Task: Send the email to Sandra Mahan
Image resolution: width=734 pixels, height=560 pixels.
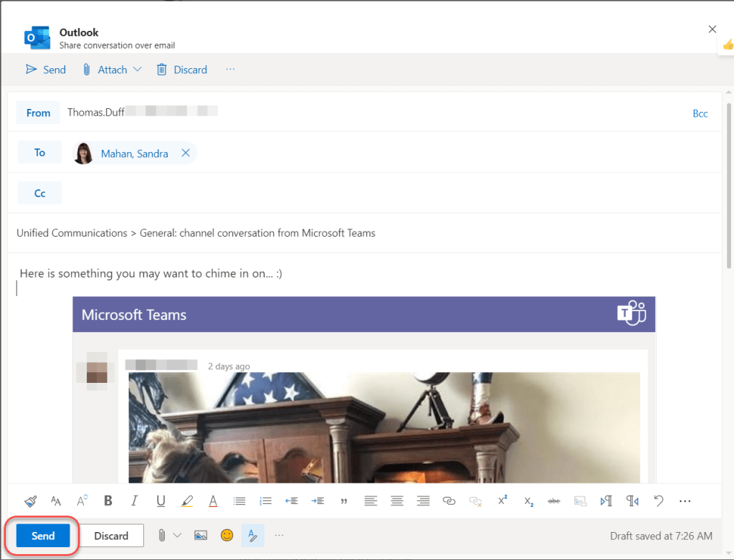Action: pos(42,536)
